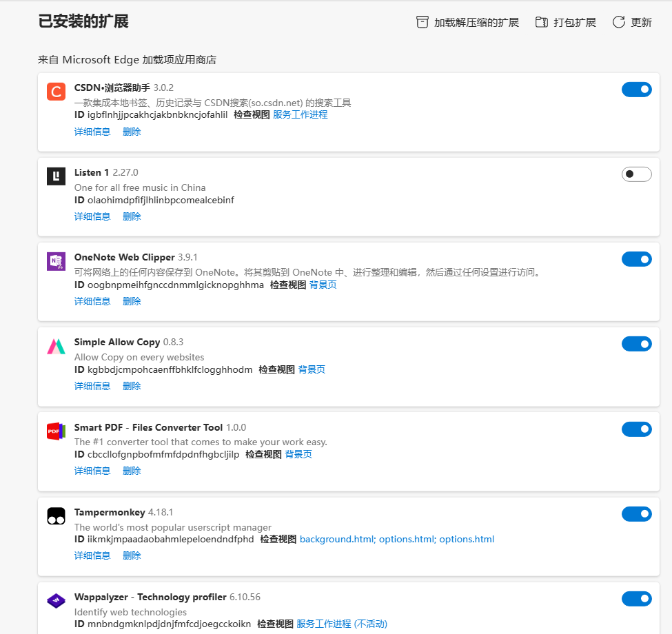The image size is (672, 634).
Task: Turn off OneNote Web Clipper toggle
Action: [x=636, y=259]
